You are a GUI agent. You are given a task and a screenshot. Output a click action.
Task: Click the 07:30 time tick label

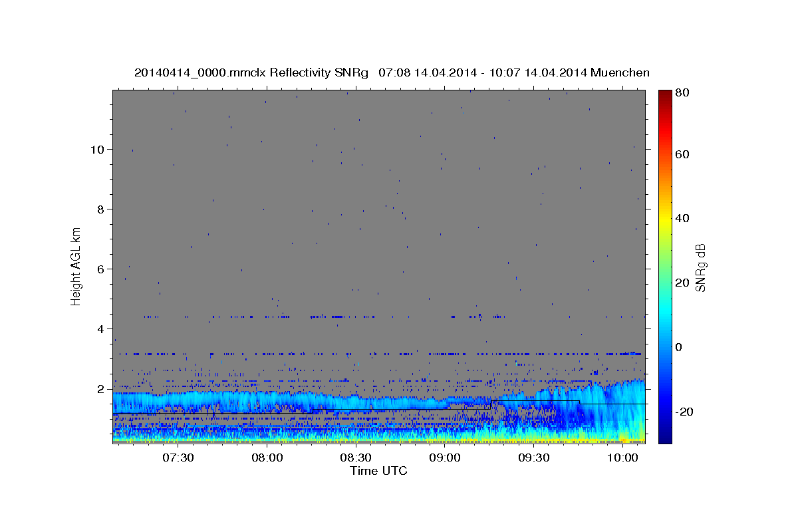coord(178,458)
